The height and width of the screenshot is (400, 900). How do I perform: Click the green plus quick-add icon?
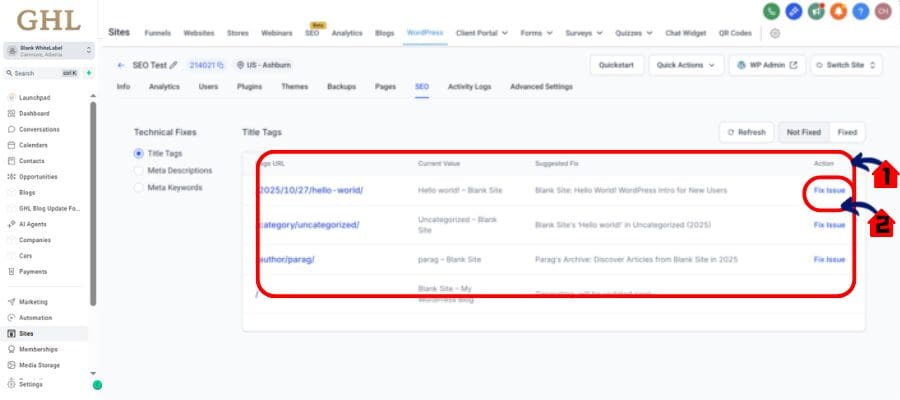tap(88, 73)
